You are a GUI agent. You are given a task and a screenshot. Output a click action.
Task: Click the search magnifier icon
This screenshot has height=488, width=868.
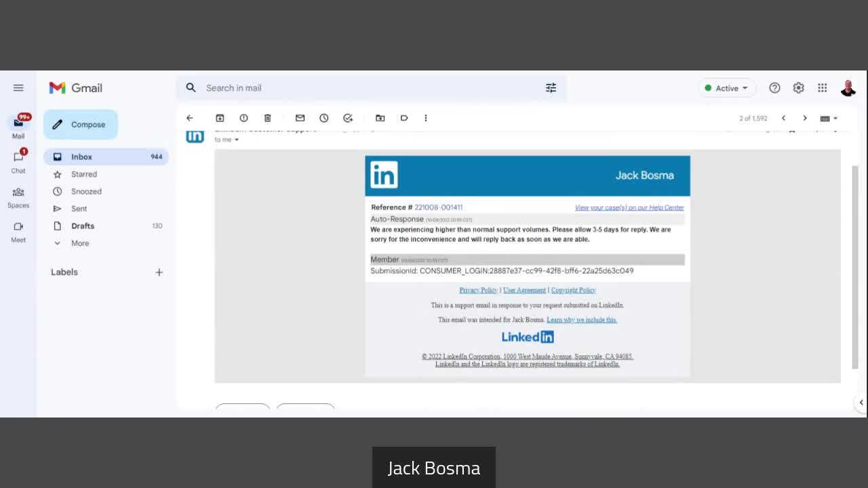[191, 88]
